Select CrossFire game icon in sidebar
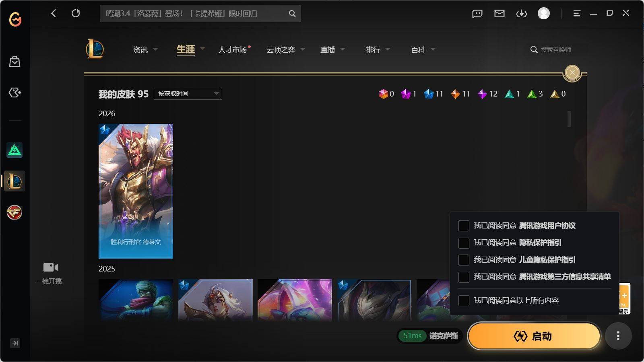 pyautogui.click(x=14, y=212)
